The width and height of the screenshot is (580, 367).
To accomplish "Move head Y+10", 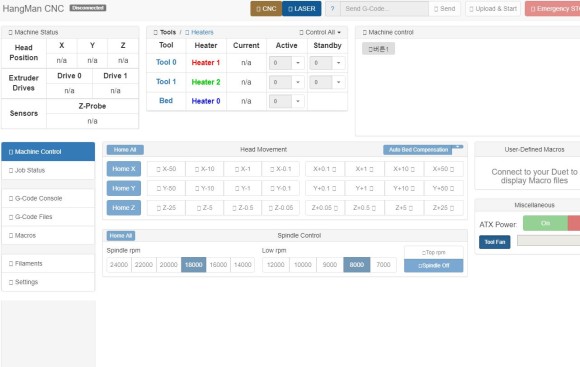I will (x=404, y=188).
